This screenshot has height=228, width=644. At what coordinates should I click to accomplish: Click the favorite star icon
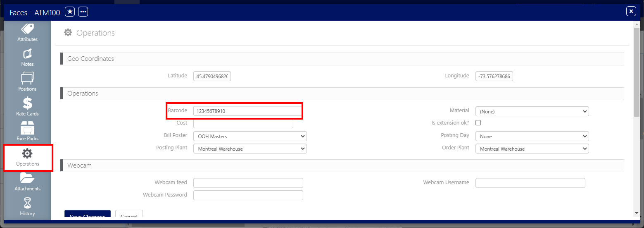[70, 12]
